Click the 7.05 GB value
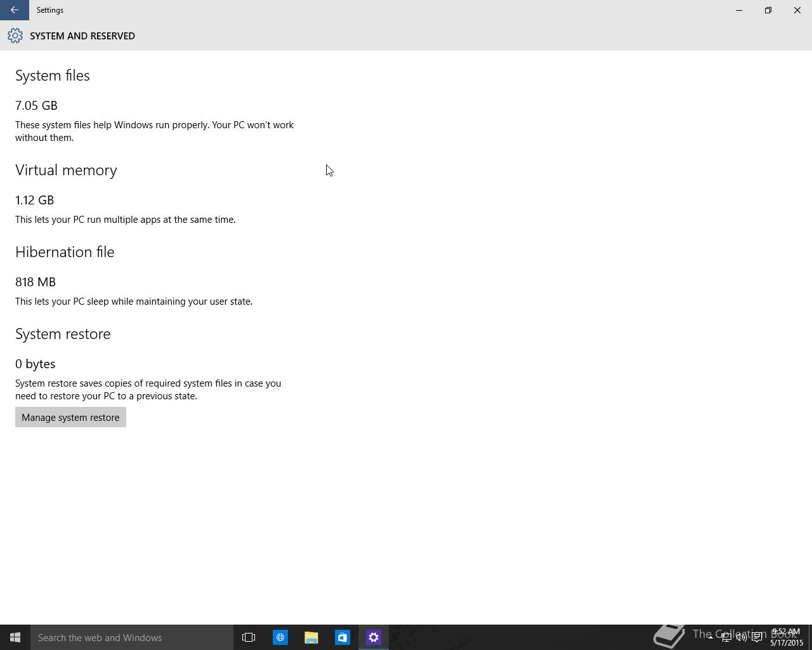Screen dimensions: 812x650 36,105
